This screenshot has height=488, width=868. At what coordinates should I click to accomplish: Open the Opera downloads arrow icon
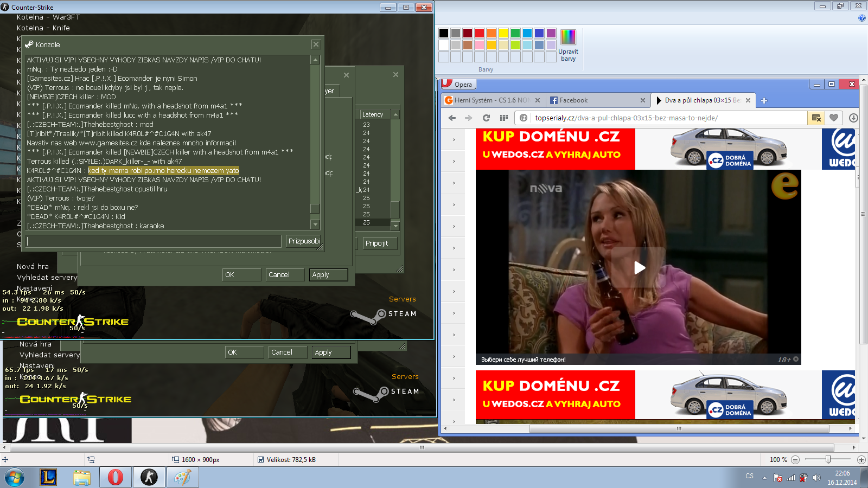tap(853, 118)
